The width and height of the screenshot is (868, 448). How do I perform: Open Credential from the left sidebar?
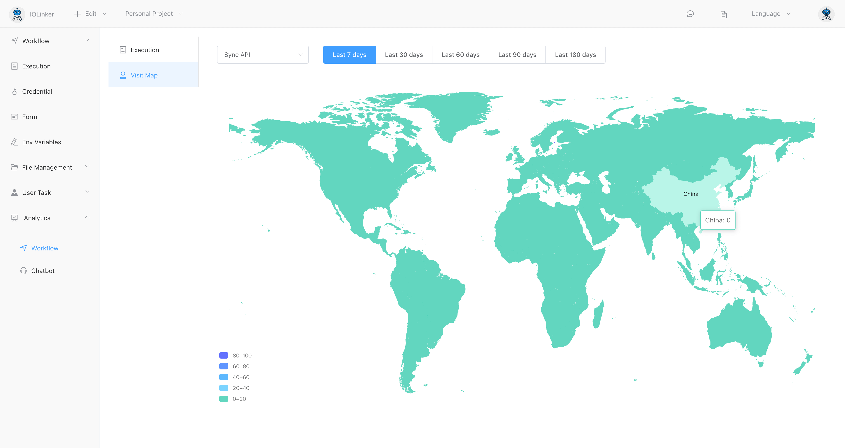point(37,91)
